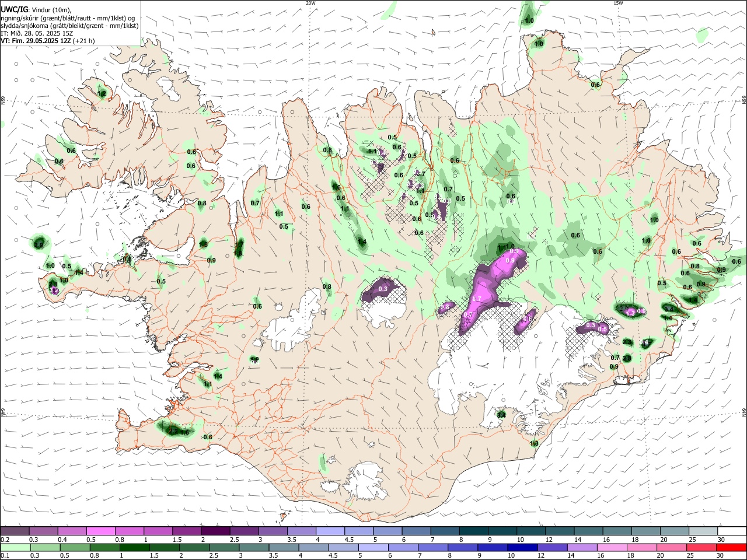Pick the pure red swatch ending the rain legend
Viewport: 747px width, 560px height.
[732, 548]
